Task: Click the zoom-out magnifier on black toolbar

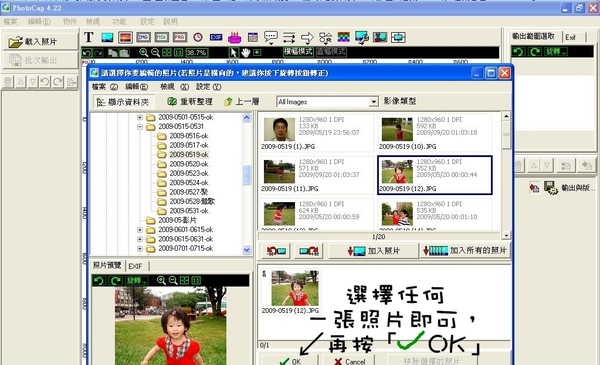Action: [155, 52]
